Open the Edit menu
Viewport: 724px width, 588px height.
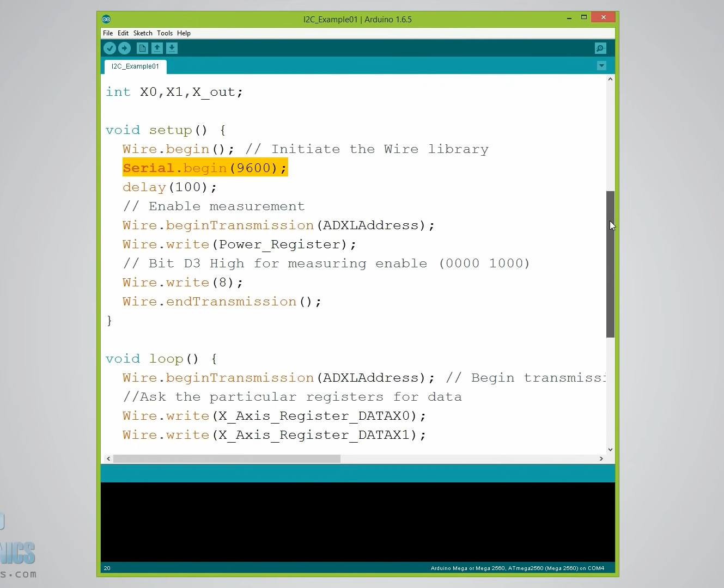click(123, 33)
